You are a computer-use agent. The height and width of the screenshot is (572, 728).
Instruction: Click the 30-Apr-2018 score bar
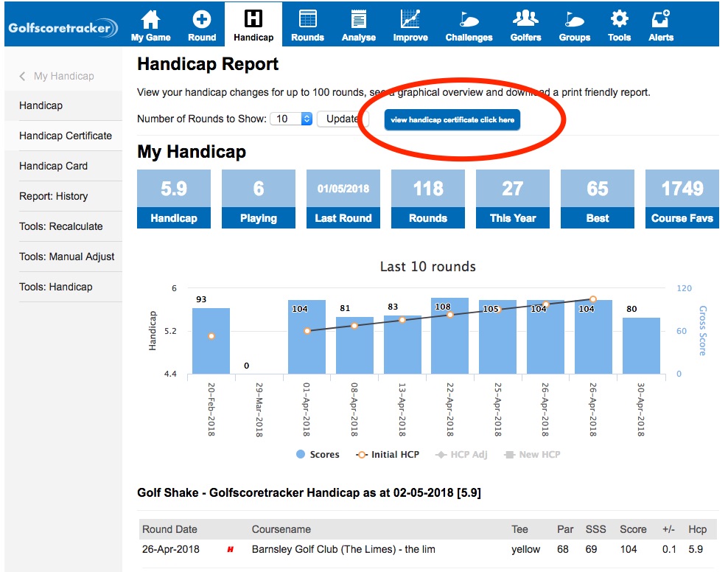click(x=641, y=346)
